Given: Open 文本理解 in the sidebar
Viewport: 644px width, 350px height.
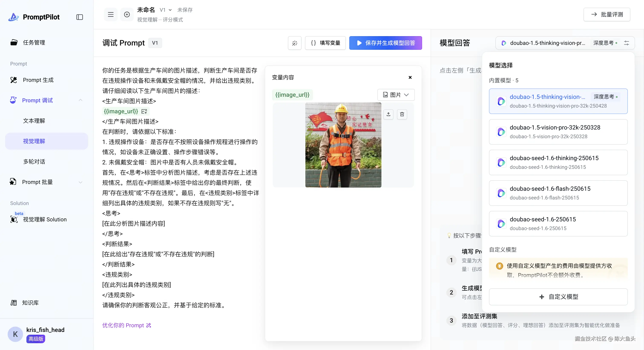Looking at the screenshot, I should 34,121.
